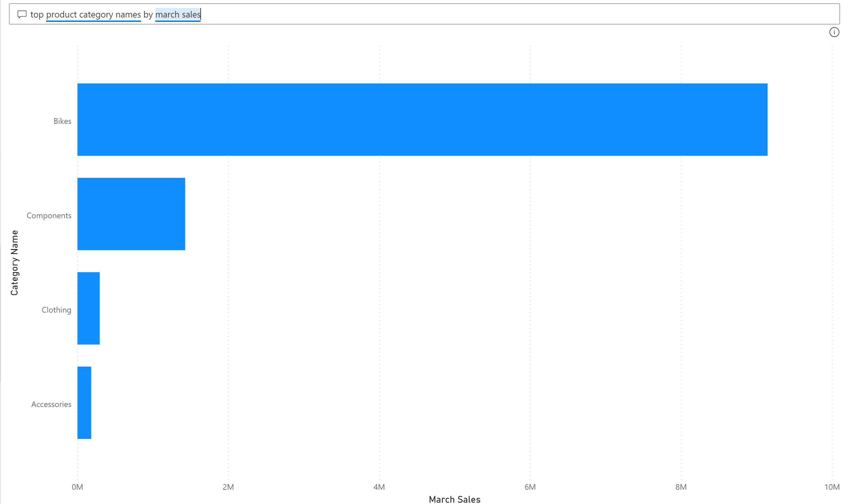848x504 pixels.
Task: Click the 0M axis tick label
Action: coord(77,487)
